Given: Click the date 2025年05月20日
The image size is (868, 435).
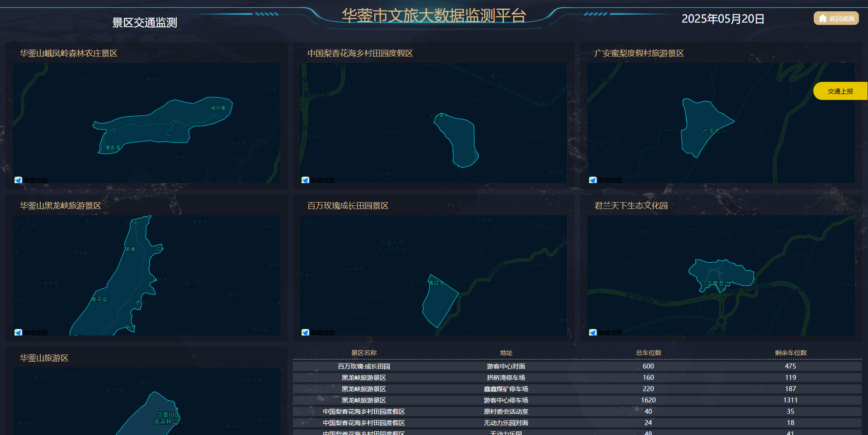Looking at the screenshot, I should (x=722, y=19).
